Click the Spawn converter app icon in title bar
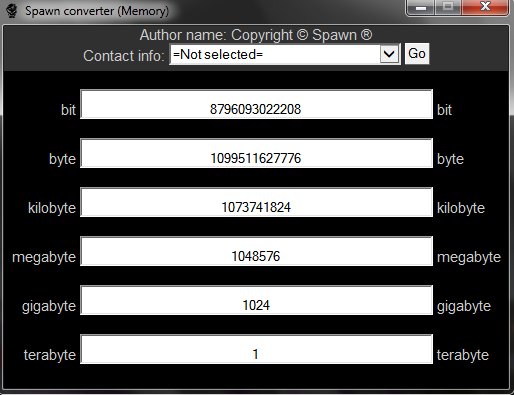The image size is (514, 395). [12, 11]
